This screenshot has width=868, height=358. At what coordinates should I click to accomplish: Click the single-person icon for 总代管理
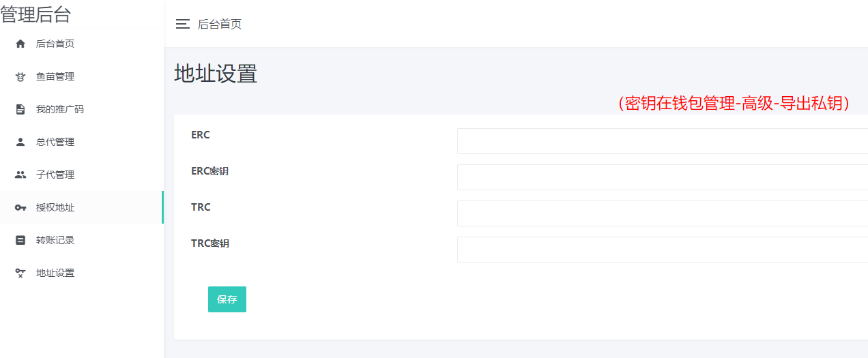(20, 142)
